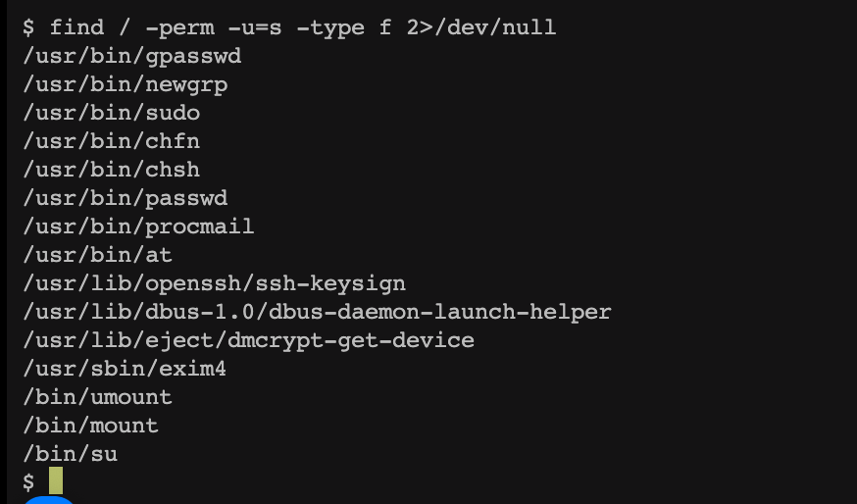Click on the /usr/bin/chfn line
Image resolution: width=857 pixels, height=504 pixels.
111,141
